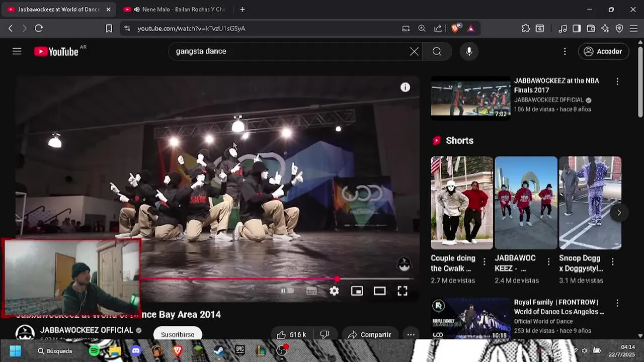Open Brave Rewards triangle icon
Image resolution: width=644 pixels, height=362 pixels.
pos(471,29)
